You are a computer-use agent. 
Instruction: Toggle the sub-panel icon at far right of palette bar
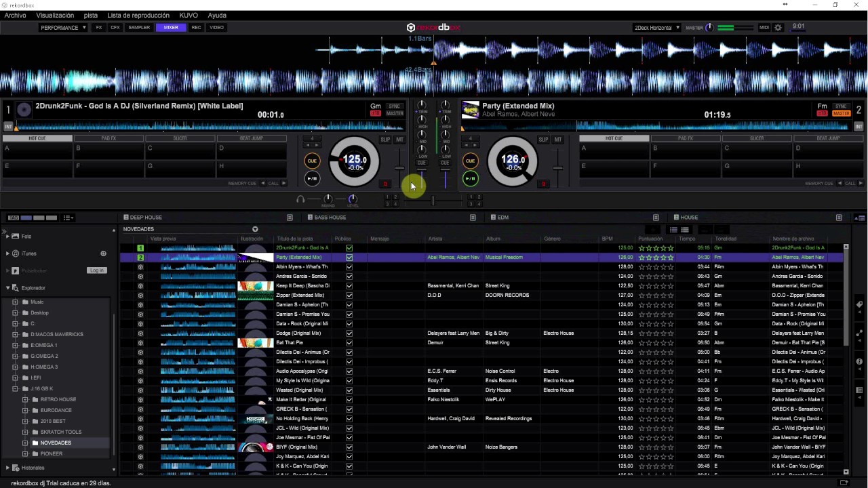(x=860, y=218)
